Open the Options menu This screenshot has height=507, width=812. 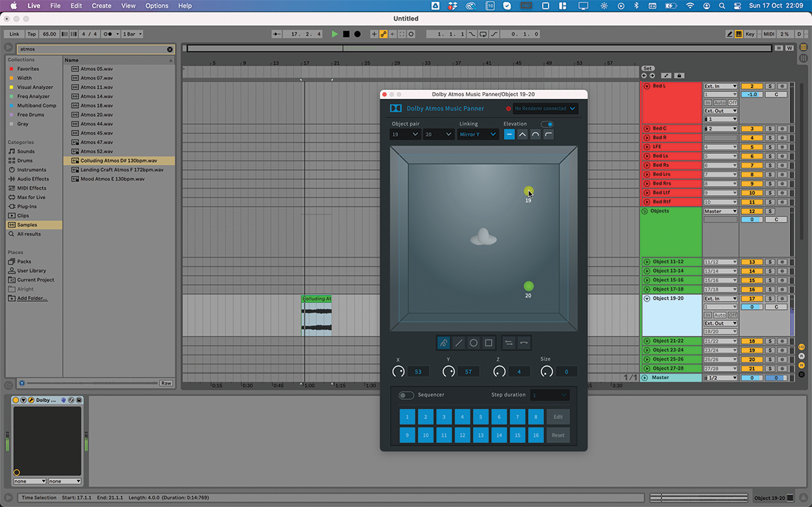point(156,5)
